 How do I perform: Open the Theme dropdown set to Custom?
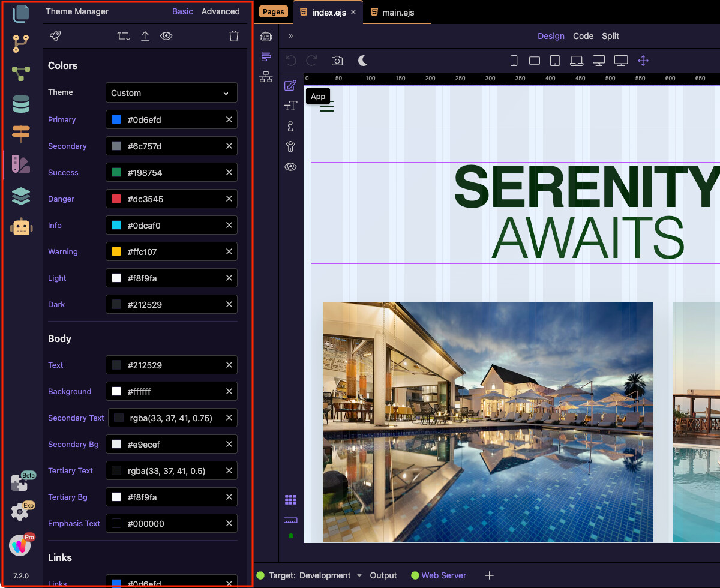(x=171, y=93)
